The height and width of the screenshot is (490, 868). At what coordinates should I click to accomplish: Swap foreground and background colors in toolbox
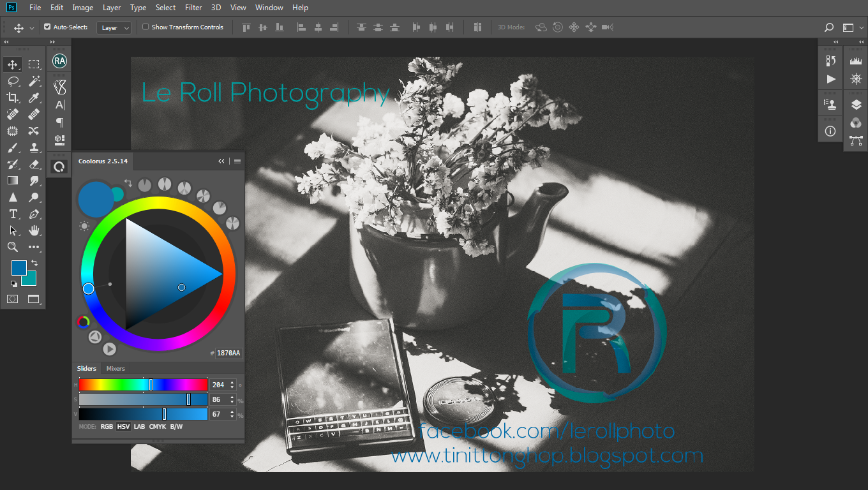coord(34,262)
